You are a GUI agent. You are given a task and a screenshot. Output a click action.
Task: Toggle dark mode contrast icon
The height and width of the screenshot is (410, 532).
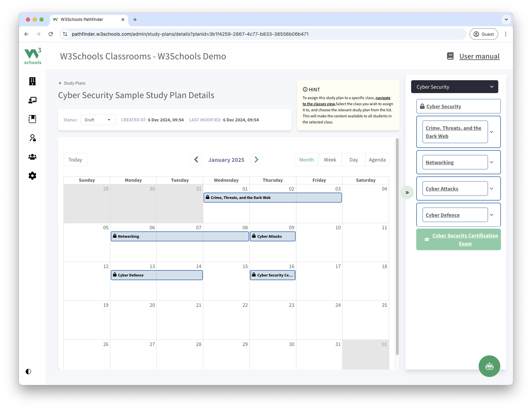point(28,372)
